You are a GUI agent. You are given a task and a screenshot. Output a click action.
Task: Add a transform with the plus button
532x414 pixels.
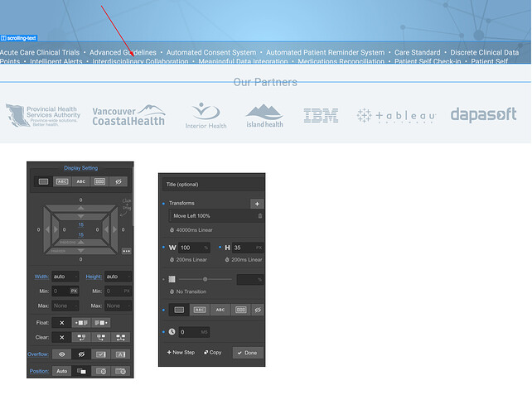pos(257,205)
